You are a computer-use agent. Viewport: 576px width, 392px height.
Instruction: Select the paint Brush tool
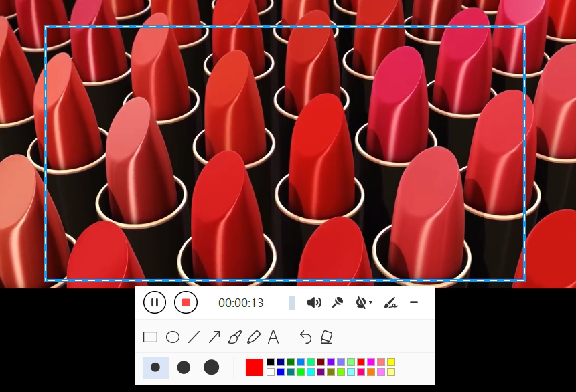234,337
